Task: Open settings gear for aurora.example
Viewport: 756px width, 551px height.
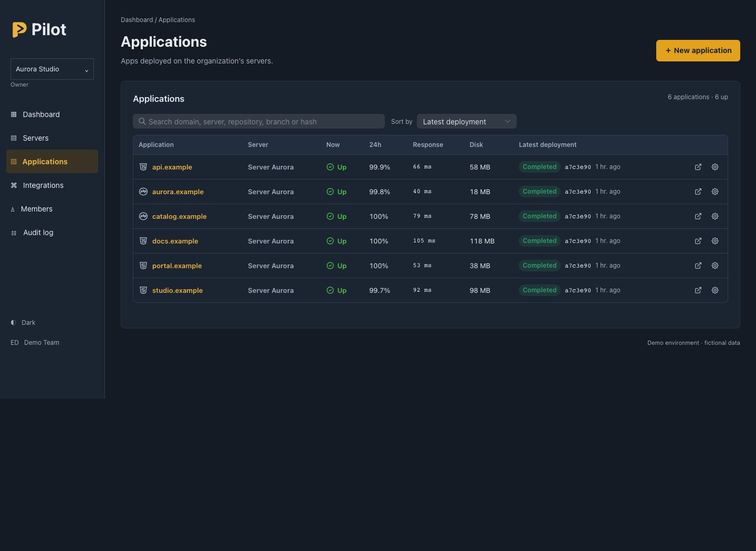Action: (x=715, y=192)
